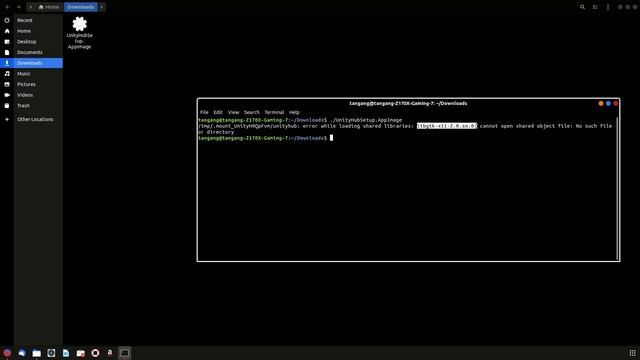Click the UnityHubSetup.AppImage file name
Screen dimensions: 640x360
[x=80, y=41]
